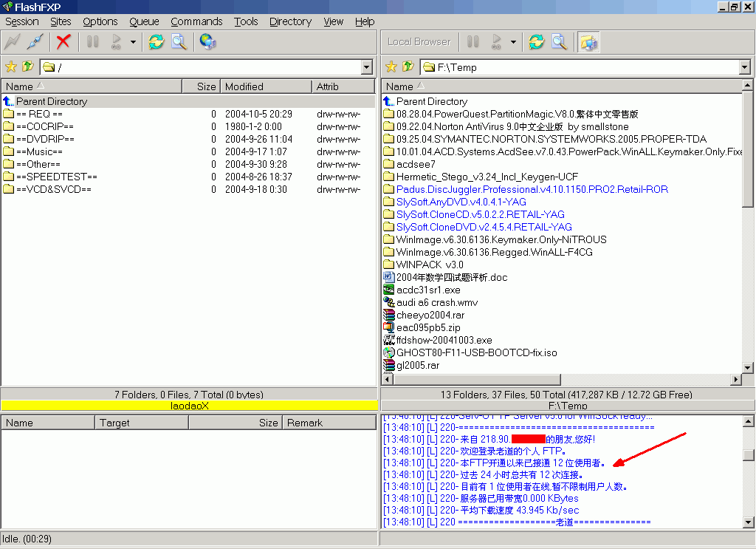Click the Size column header in remote pane
This screenshot has height=549, width=756.
point(201,86)
